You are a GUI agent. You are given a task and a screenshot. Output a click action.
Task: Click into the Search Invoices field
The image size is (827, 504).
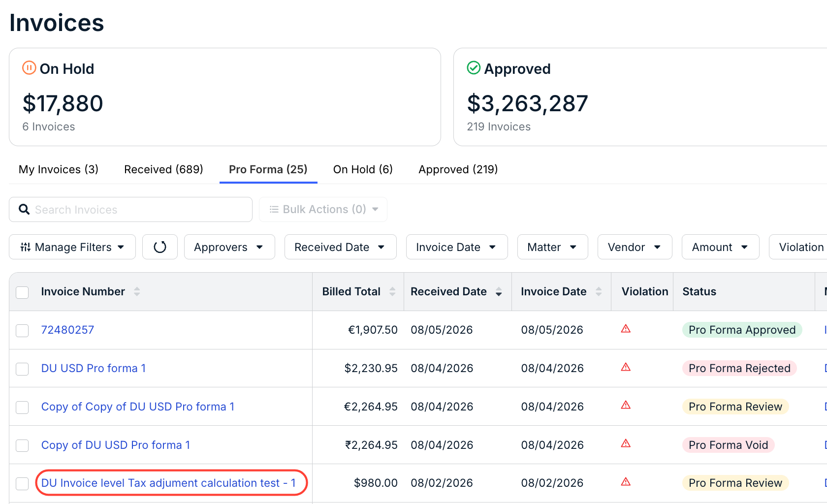[x=131, y=210]
